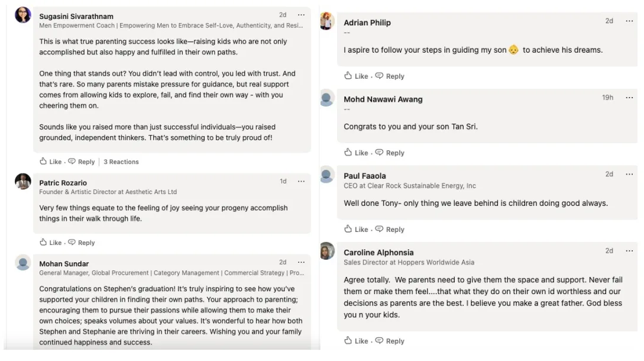Open more options on Mohan Sundar's comment

pos(301,262)
